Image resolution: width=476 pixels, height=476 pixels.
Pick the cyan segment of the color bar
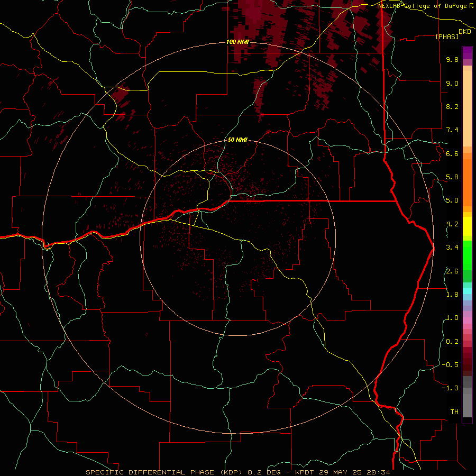point(467,291)
